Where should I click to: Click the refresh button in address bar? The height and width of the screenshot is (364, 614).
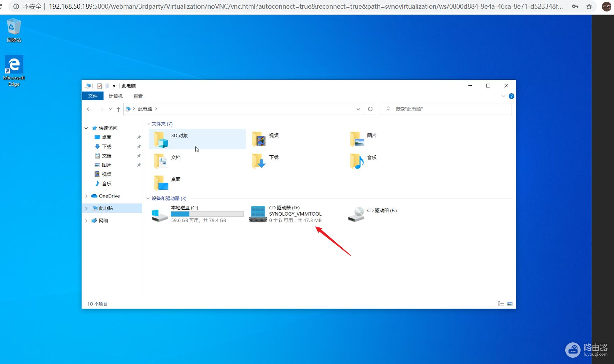pyautogui.click(x=370, y=109)
